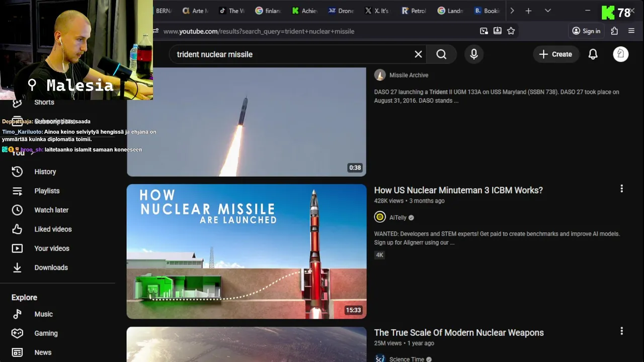
Task: Switch to the Landn tab
Action: coord(450,11)
